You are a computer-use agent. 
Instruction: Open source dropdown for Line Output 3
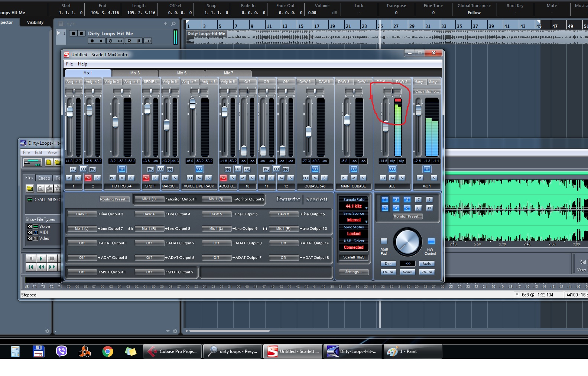tap(82, 214)
